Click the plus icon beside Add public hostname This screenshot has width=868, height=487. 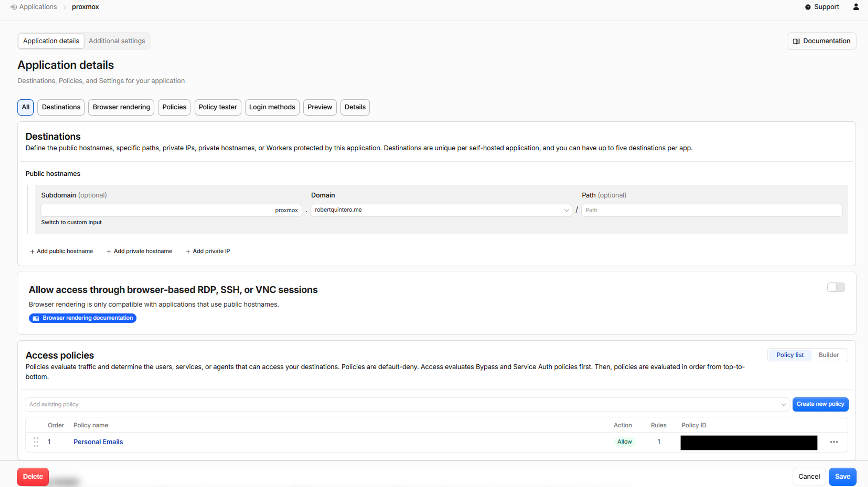tap(32, 252)
